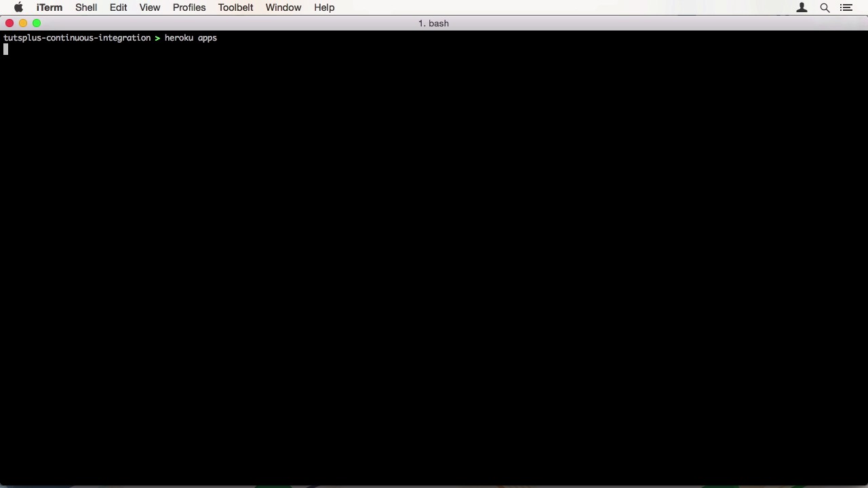
Task: Close the bash terminal window
Action: 9,23
